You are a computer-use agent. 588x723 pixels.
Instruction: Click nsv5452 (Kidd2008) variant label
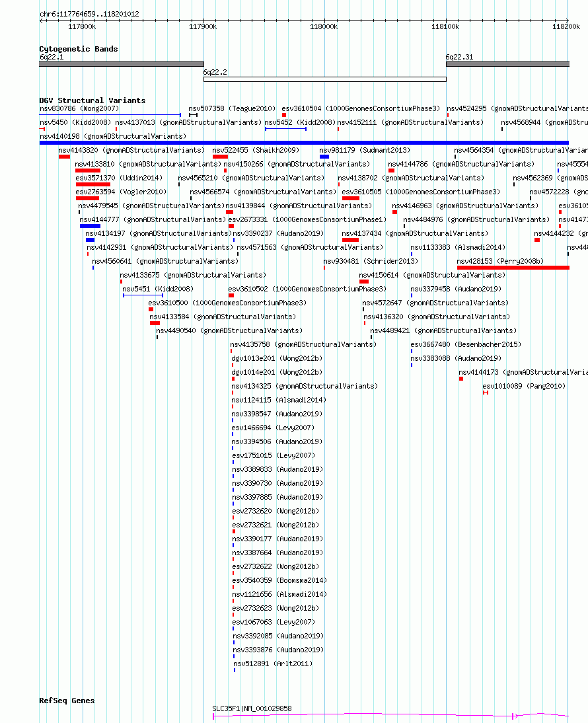[300, 123]
